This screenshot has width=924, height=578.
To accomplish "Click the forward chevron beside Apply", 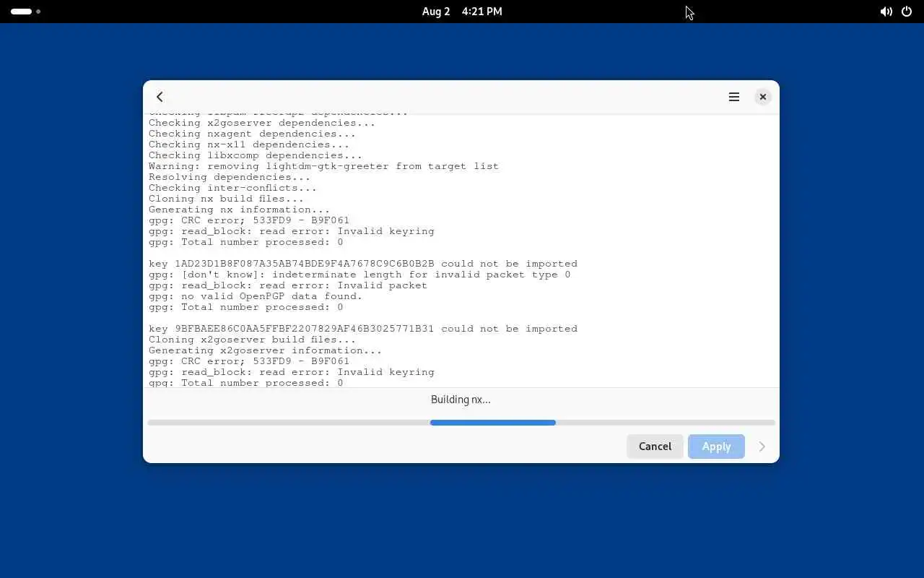I will pos(762,447).
